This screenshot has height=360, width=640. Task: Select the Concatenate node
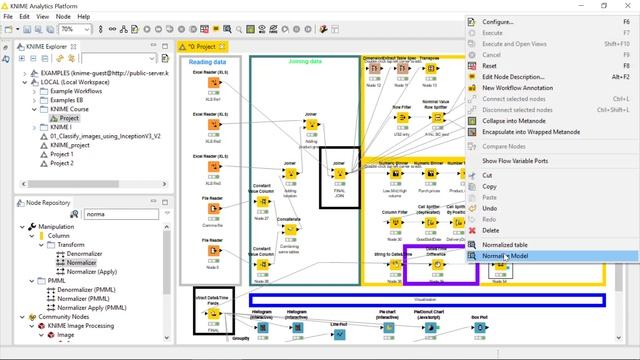tap(290, 230)
